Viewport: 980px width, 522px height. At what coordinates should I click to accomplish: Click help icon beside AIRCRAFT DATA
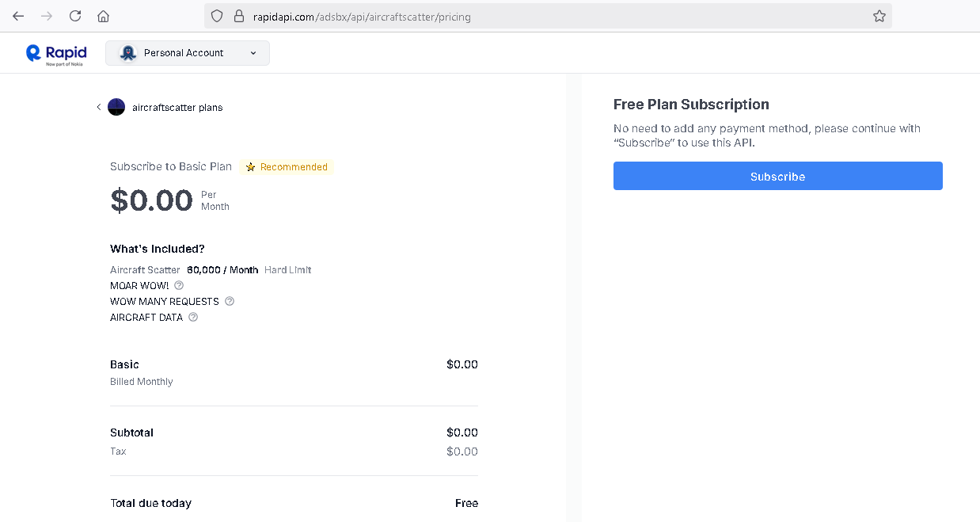pos(193,317)
